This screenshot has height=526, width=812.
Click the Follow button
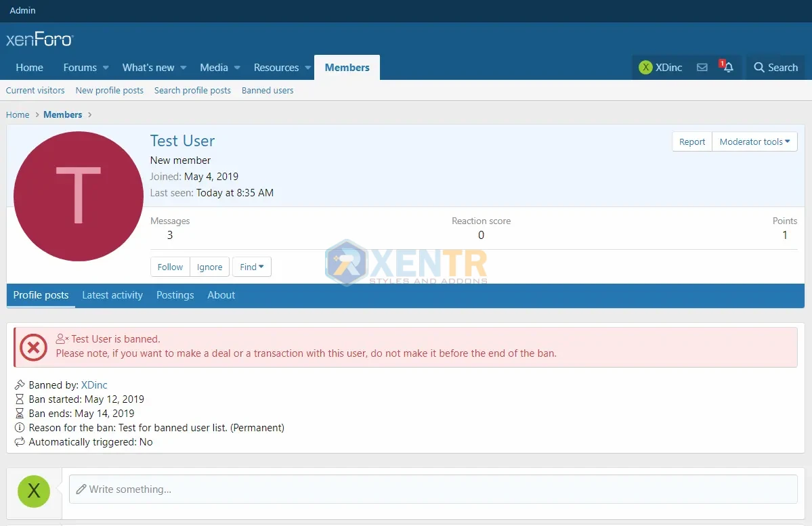pyautogui.click(x=170, y=267)
